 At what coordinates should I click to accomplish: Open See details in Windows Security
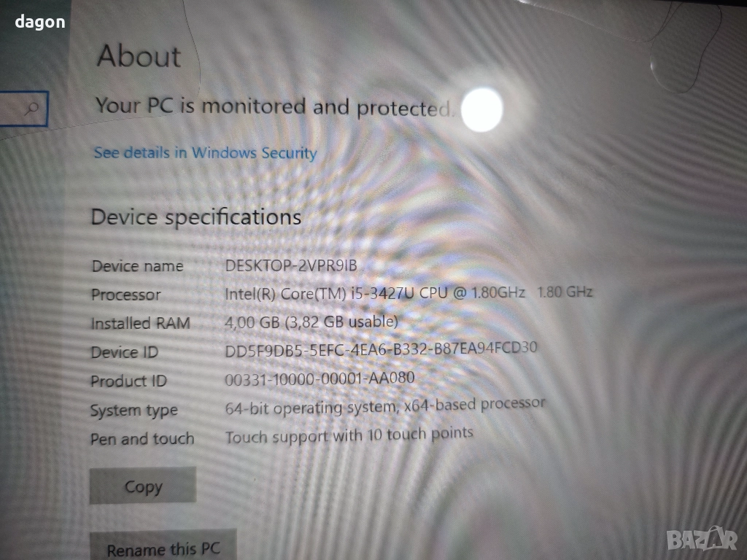pos(205,153)
